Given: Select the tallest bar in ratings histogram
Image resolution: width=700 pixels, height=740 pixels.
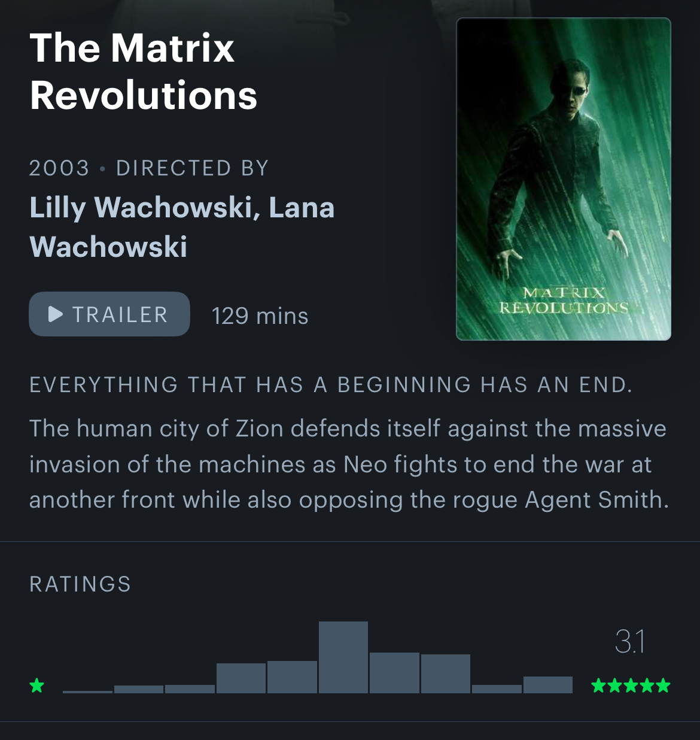Looking at the screenshot, I should click(343, 657).
